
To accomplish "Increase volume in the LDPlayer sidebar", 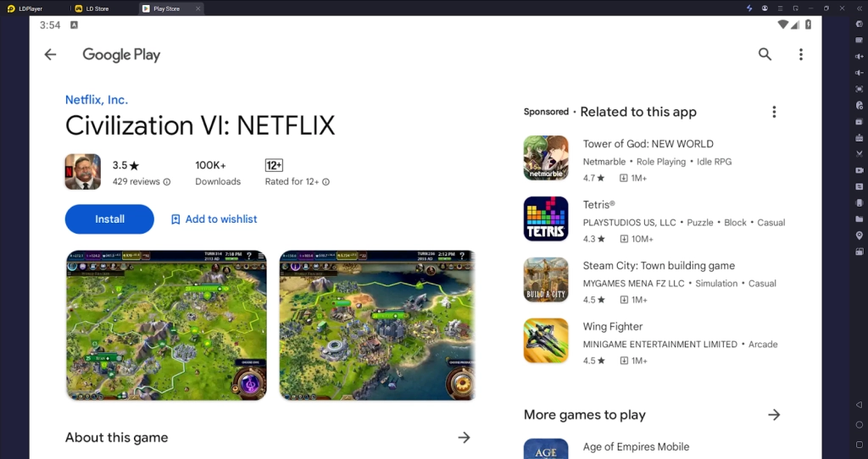I will [x=860, y=57].
